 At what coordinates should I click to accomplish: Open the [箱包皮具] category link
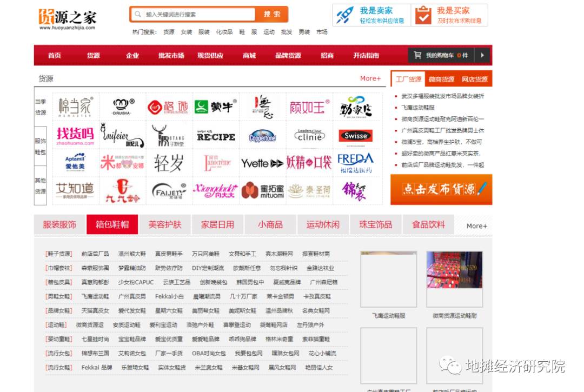pos(58,282)
